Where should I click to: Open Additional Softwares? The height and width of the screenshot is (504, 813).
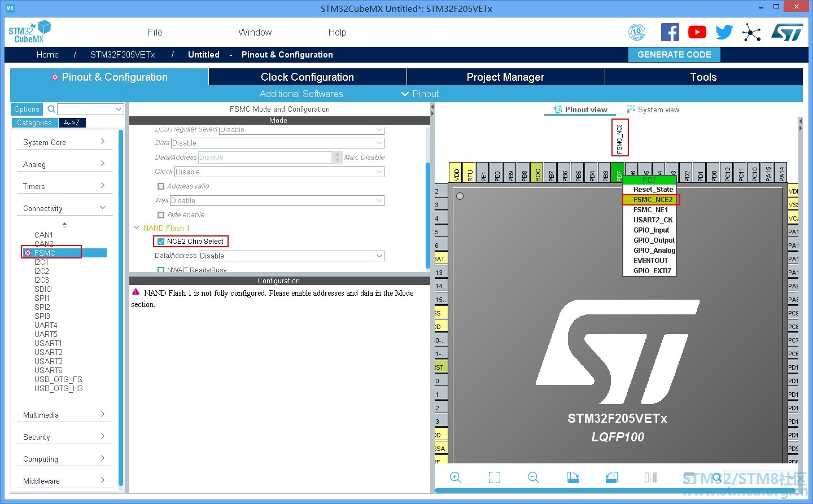pyautogui.click(x=301, y=94)
